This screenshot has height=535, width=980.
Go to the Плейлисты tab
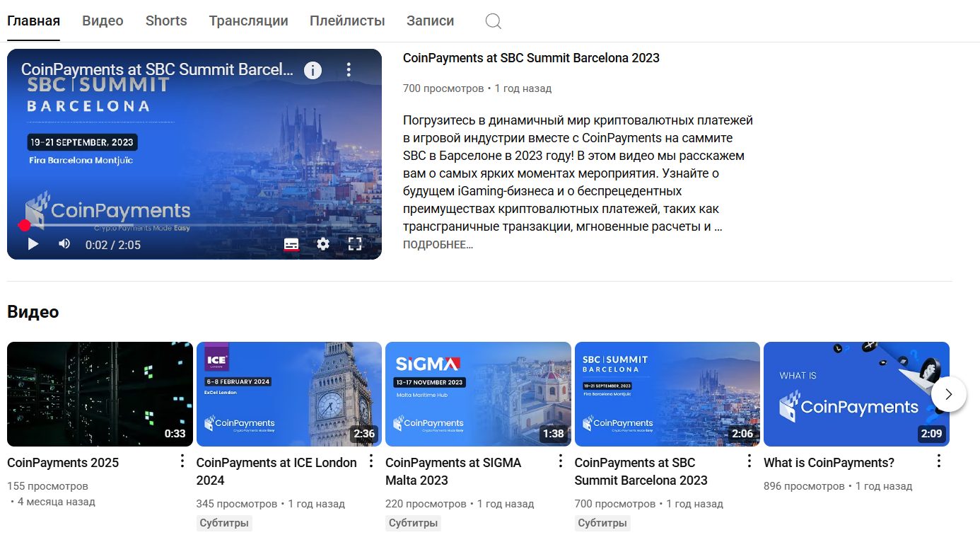[347, 21]
